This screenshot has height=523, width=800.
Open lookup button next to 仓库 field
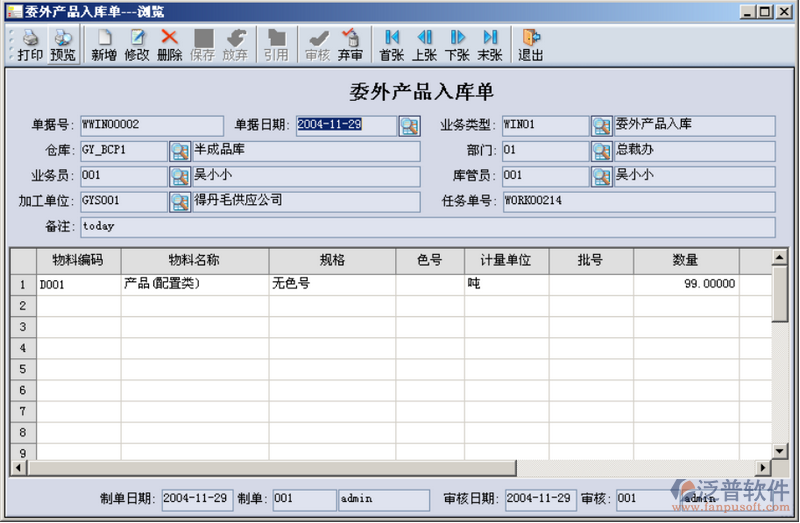click(179, 151)
